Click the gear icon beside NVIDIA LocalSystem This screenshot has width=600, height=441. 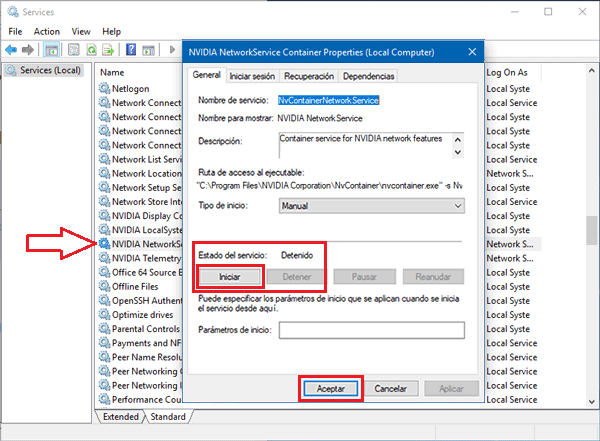104,230
